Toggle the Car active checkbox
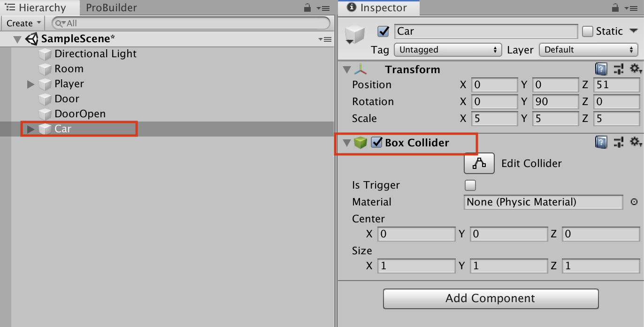 coord(383,31)
